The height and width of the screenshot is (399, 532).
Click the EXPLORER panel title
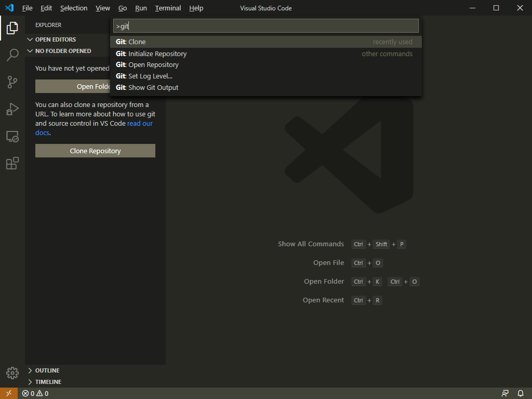pyautogui.click(x=48, y=25)
